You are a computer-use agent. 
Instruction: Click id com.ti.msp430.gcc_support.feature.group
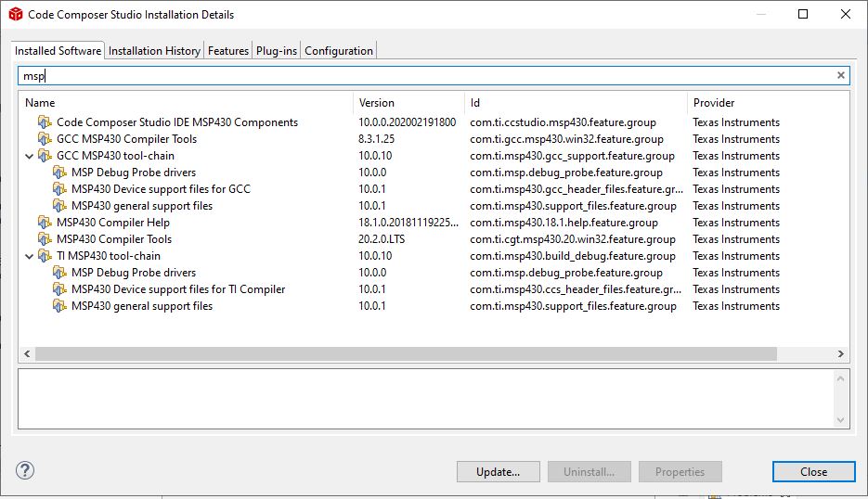coord(572,156)
